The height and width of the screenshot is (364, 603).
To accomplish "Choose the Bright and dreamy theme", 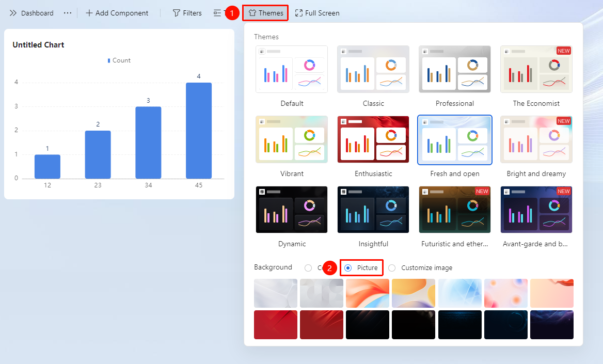I will [x=536, y=140].
